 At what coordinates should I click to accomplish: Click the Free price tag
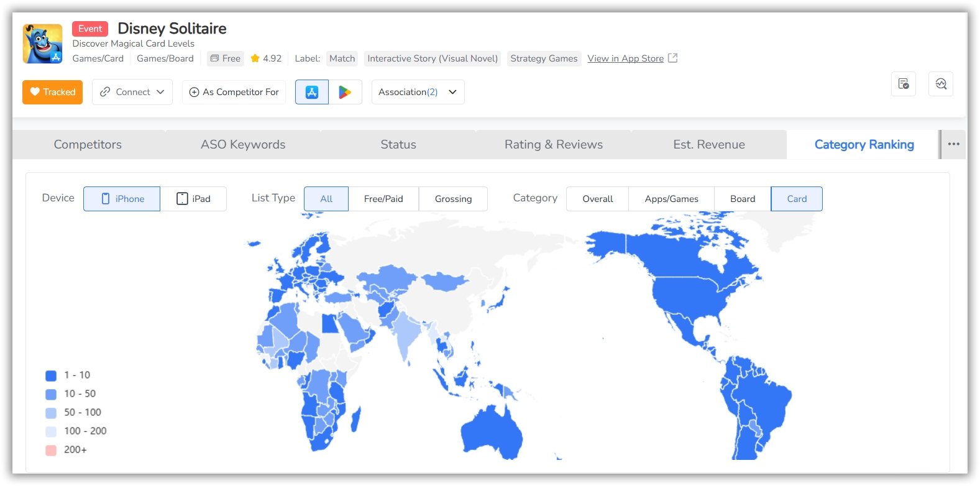[x=225, y=58]
